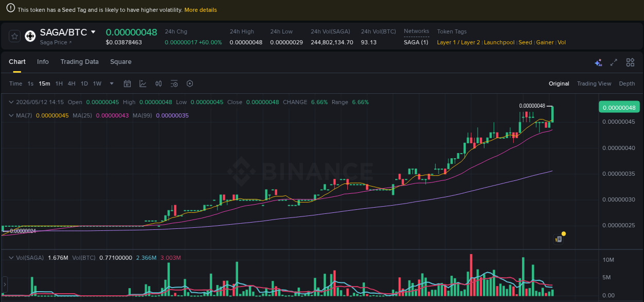
Task: Switch to Depth chart
Action: [627, 83]
